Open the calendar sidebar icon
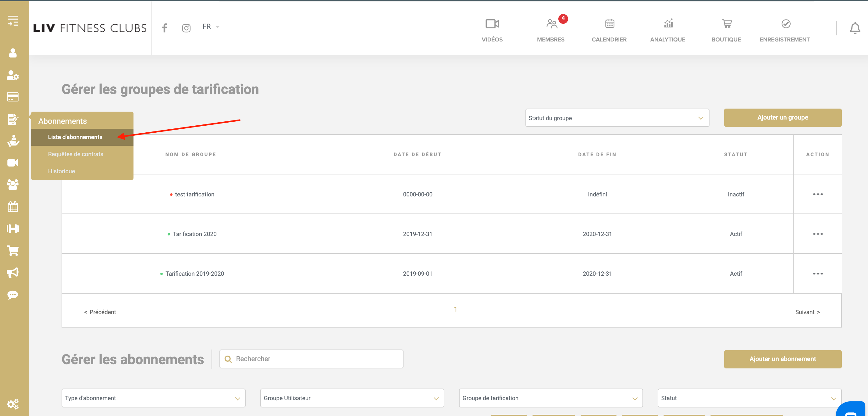The width and height of the screenshot is (868, 416). [x=13, y=207]
